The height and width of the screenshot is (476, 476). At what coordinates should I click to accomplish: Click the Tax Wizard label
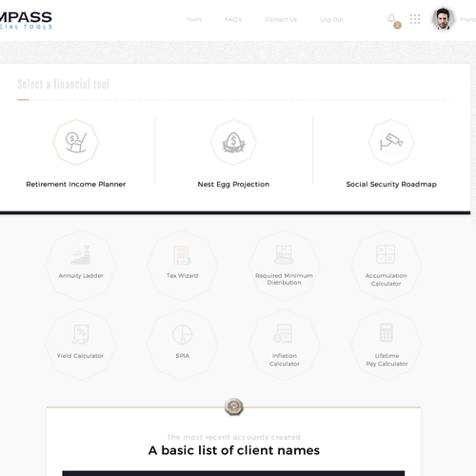click(x=182, y=276)
